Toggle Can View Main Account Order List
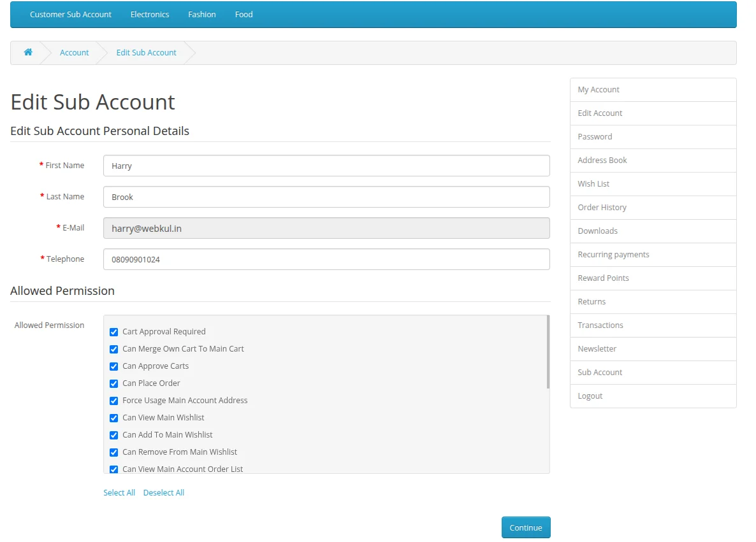Image resolution: width=756 pixels, height=542 pixels. [x=114, y=469]
